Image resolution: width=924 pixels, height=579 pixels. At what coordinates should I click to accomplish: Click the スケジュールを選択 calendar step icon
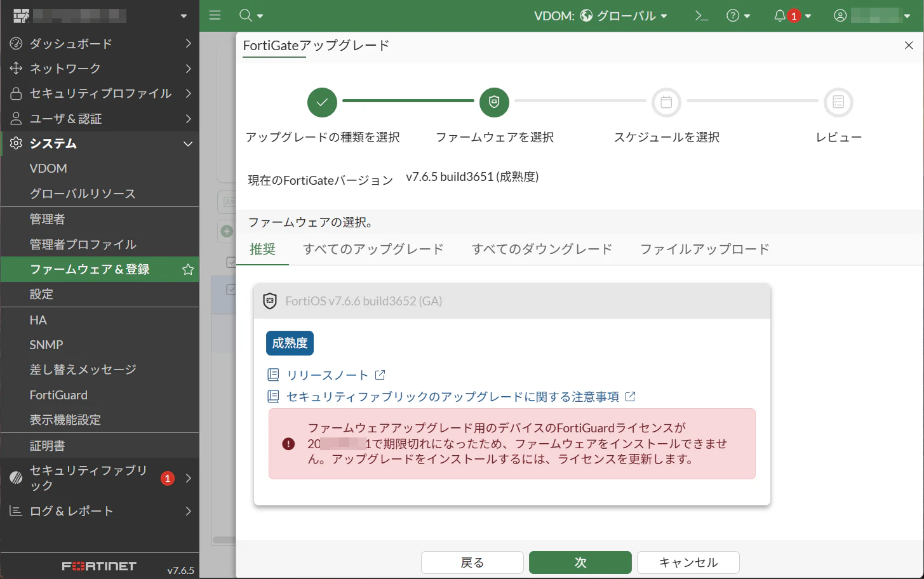[x=666, y=102]
